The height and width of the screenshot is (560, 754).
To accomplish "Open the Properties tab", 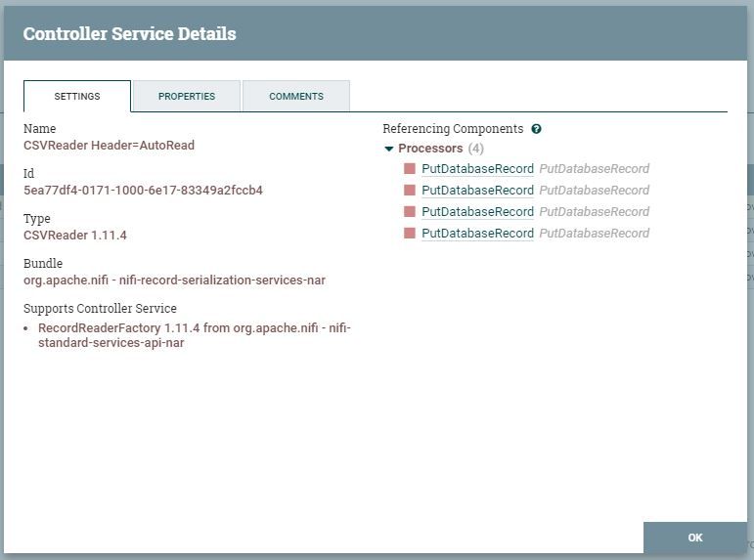I will pyautogui.click(x=187, y=96).
